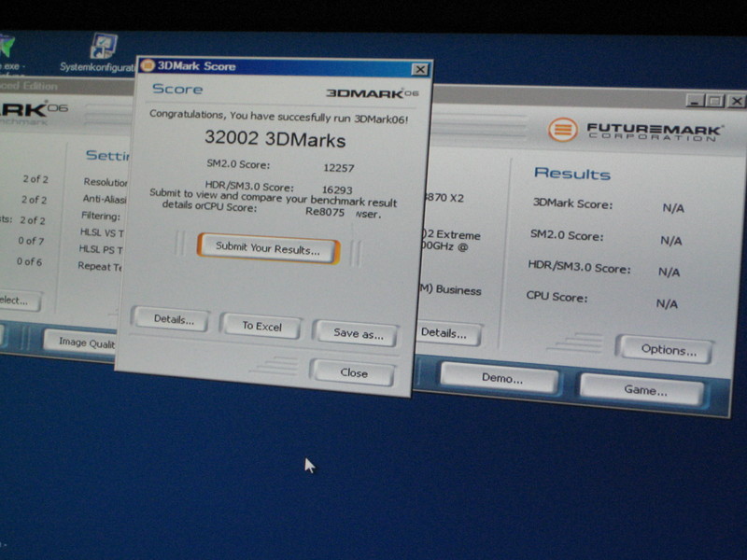Screen dimensions: 747x560
Task: Click the 0 of 7 tests entry
Action: click(x=31, y=241)
